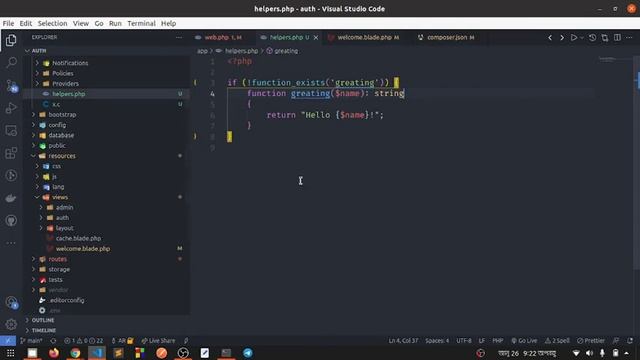Expand the public folder
The width and height of the screenshot is (640, 360).
57,146
